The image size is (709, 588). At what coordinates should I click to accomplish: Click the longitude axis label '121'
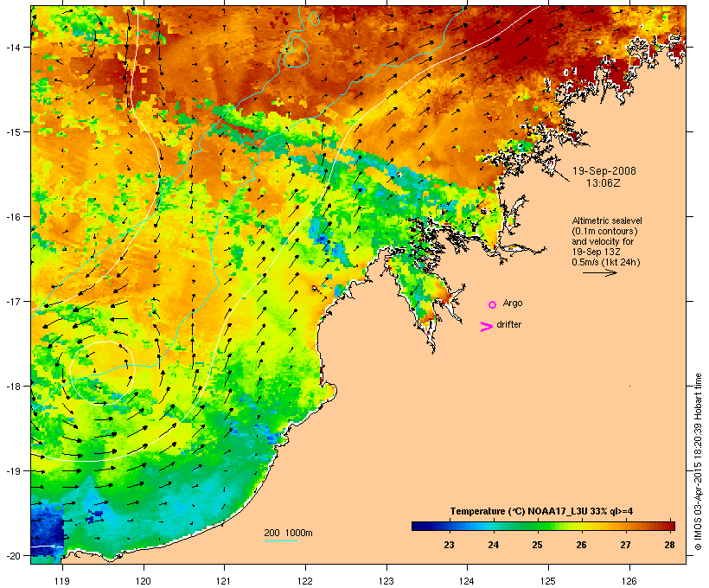point(224,581)
